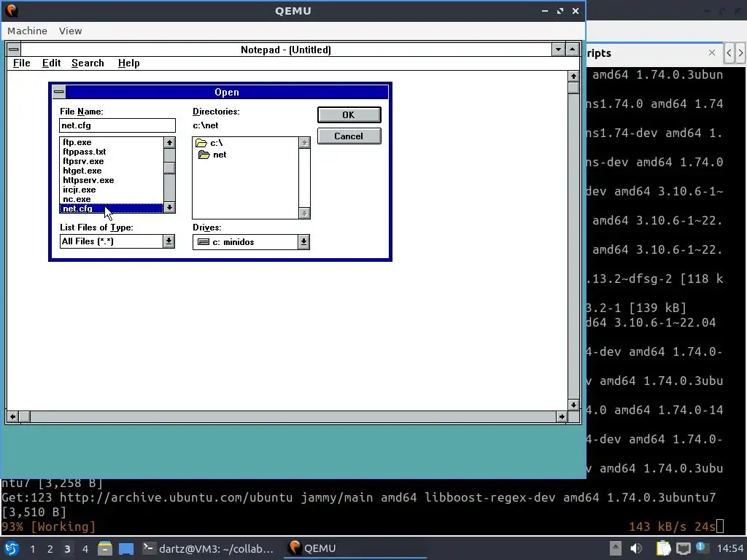The height and width of the screenshot is (560, 747).
Task: Click the network monitor tray icon
Action: pyautogui.click(x=683, y=548)
